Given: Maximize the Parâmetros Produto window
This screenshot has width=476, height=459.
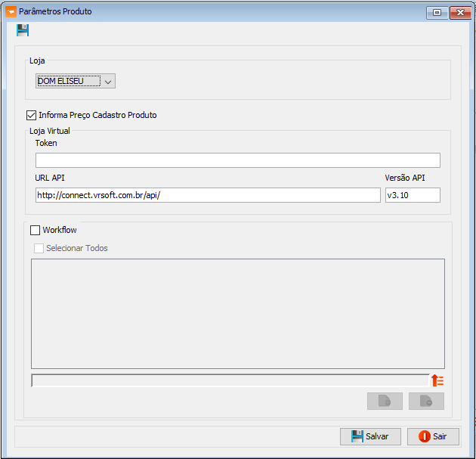Looking at the screenshot, I should [437, 12].
